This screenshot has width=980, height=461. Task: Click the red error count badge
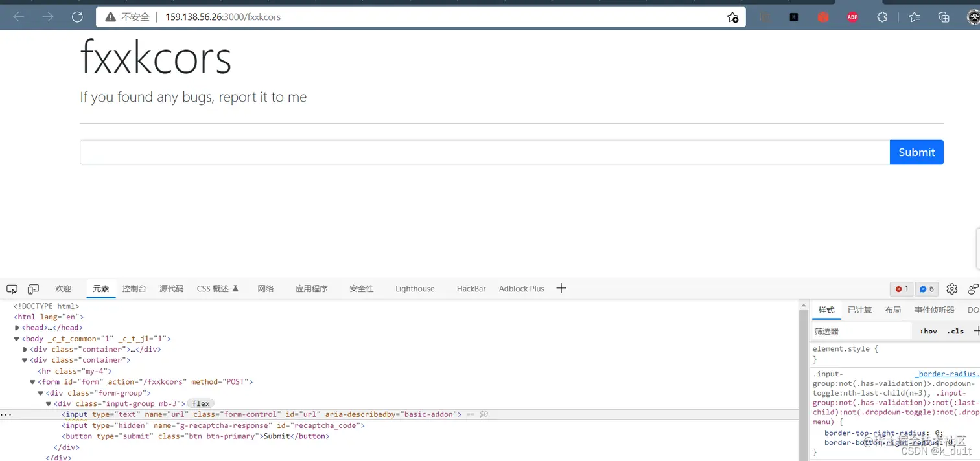pyautogui.click(x=901, y=289)
